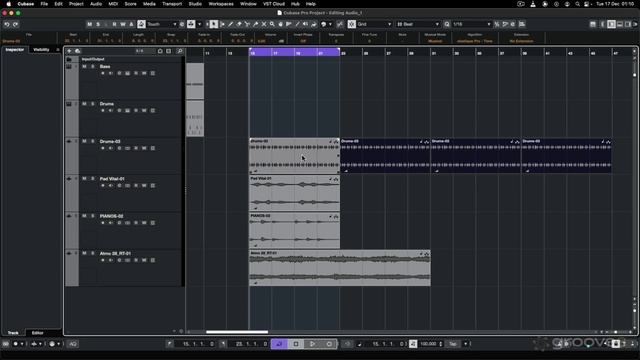Expand the Input/Output folder in track list
The image size is (640, 360).
click(x=69, y=59)
